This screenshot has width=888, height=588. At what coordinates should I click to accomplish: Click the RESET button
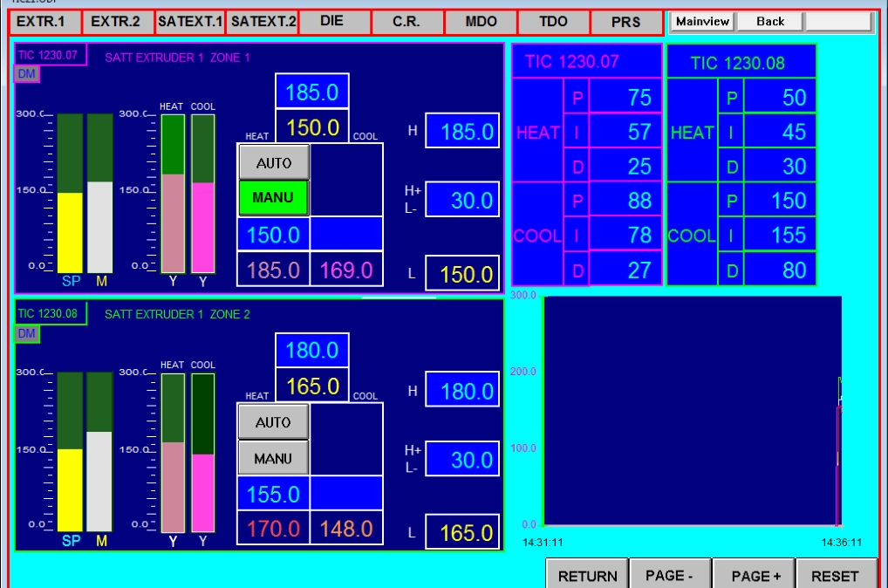pos(833,576)
